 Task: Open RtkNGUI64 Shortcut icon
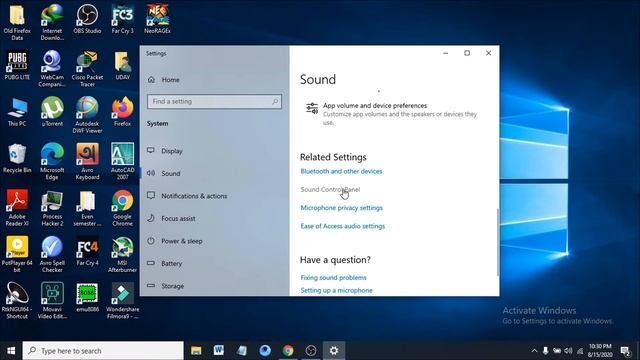point(17,300)
